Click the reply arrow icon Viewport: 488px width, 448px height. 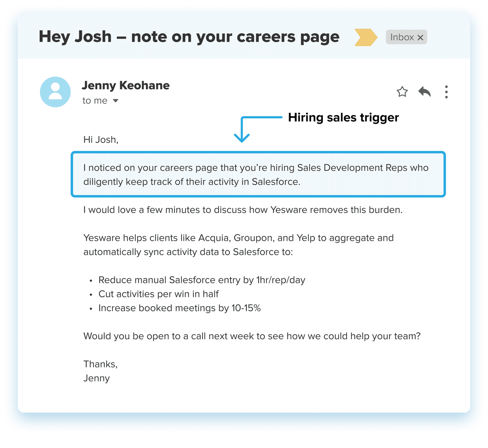[x=424, y=92]
